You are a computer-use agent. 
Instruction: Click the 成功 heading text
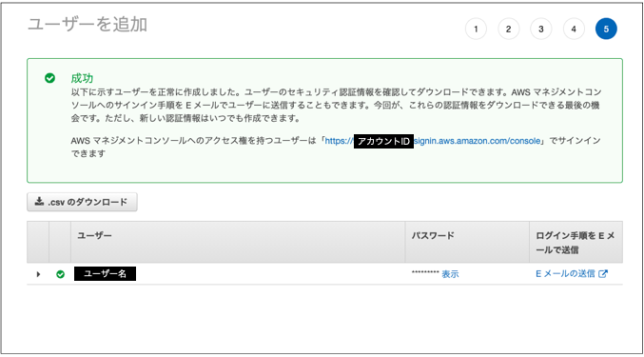point(82,78)
